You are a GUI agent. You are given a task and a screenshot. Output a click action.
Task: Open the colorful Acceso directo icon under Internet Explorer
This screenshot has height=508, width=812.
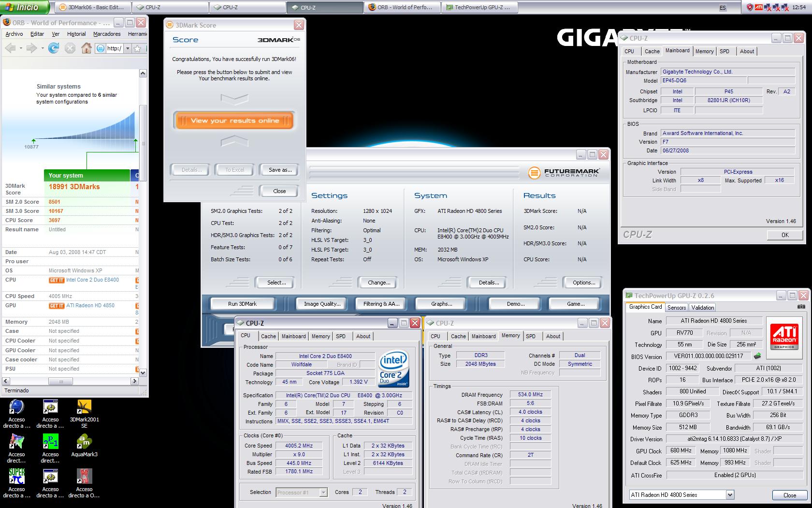point(16,442)
